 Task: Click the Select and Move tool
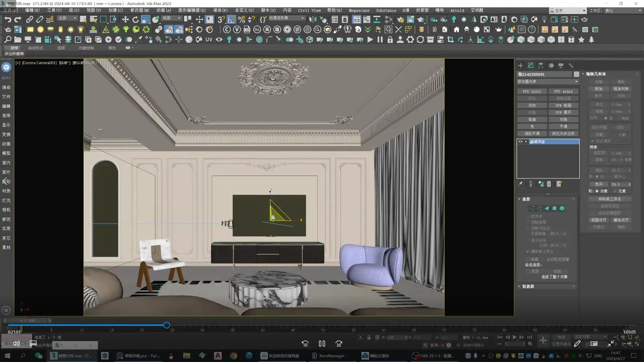(125, 19)
